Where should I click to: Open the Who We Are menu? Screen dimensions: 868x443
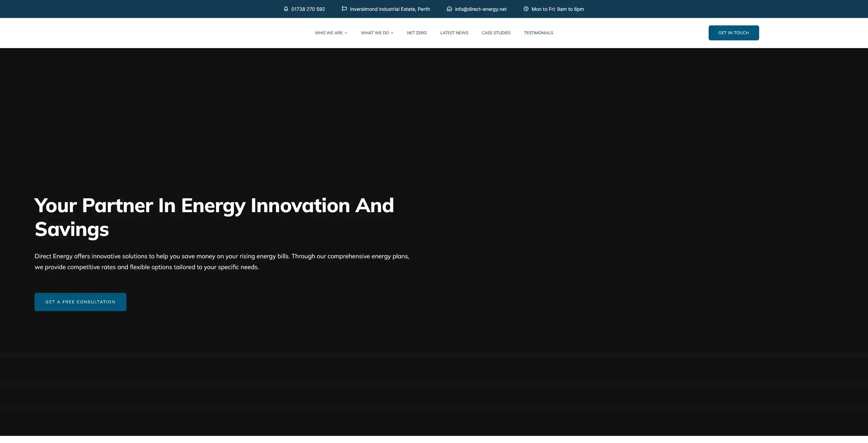coord(329,33)
